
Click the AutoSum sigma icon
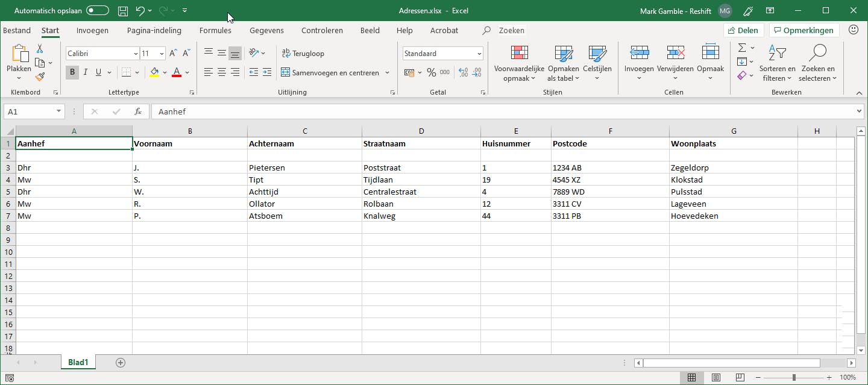(x=742, y=48)
